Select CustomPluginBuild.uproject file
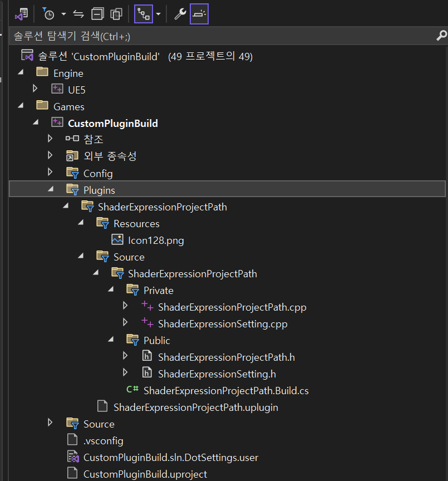Screen dimensions: 448x481 (145, 474)
